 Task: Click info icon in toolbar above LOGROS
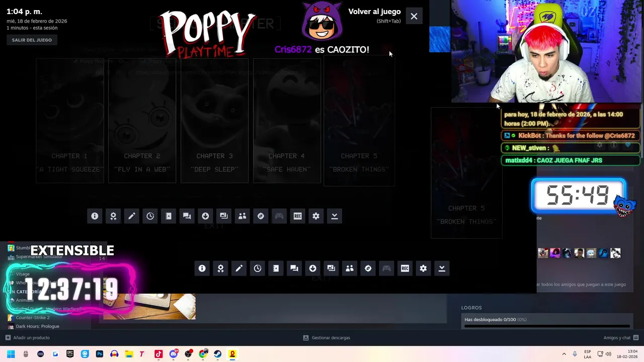pyautogui.click(x=202, y=268)
